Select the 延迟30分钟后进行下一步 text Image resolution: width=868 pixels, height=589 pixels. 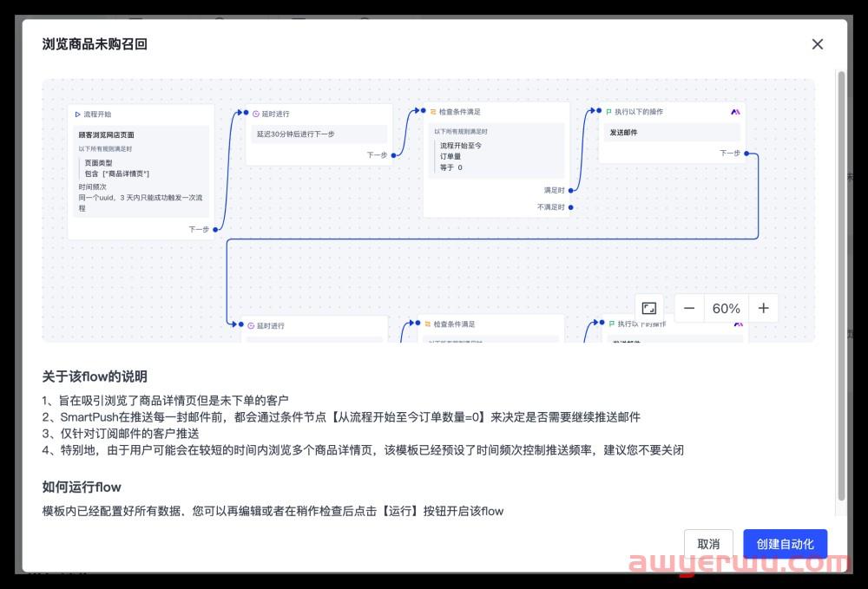(296, 134)
